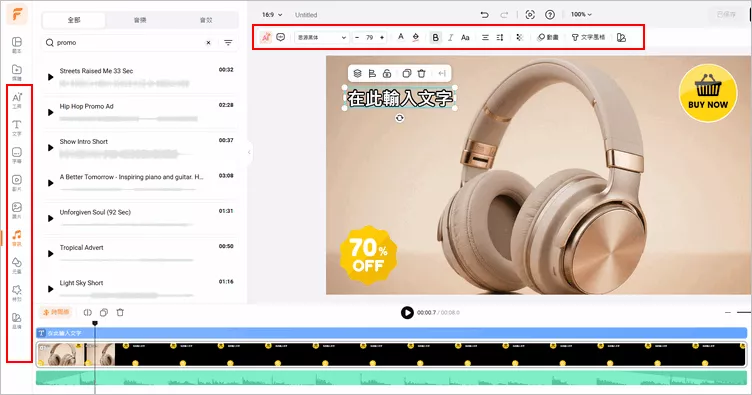Screen dimensions: 752x395
Task: Delete the selected text on canvas
Action: pos(422,73)
